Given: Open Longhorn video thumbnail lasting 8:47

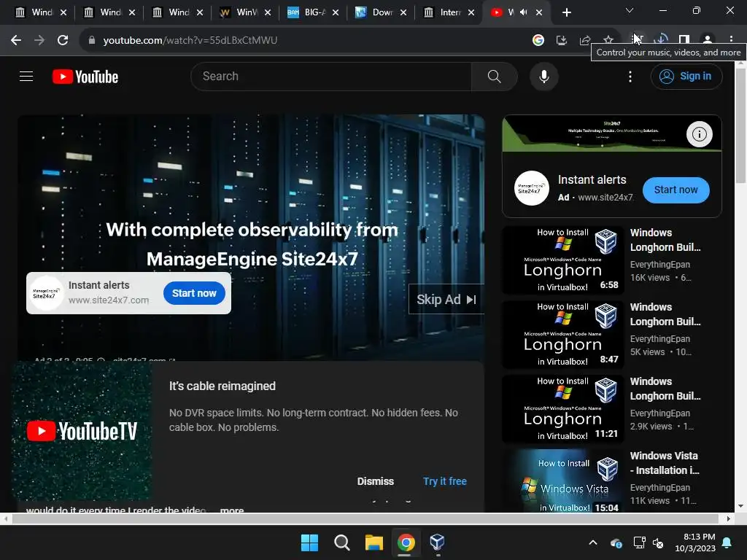Looking at the screenshot, I should pyautogui.click(x=562, y=335).
